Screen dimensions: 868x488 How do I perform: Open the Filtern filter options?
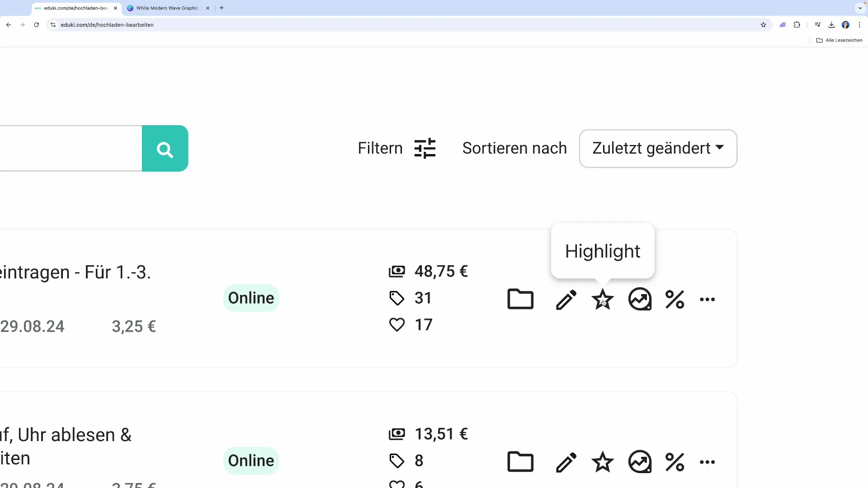tap(396, 148)
